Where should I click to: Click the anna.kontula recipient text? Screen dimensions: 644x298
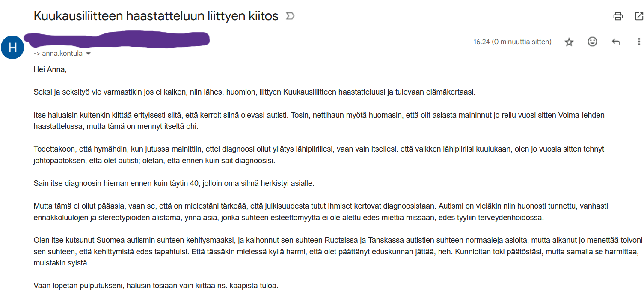tap(62, 54)
